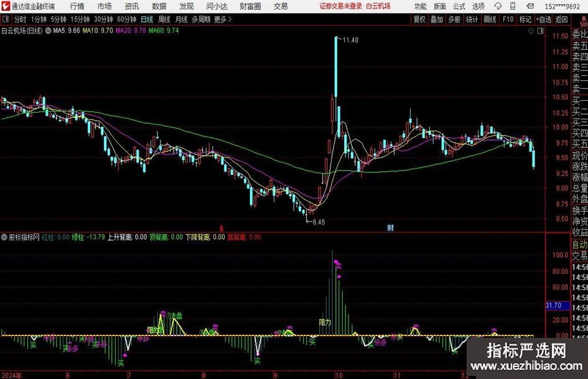Open the 数据 menu
The image size is (588, 379).
(x=159, y=6)
